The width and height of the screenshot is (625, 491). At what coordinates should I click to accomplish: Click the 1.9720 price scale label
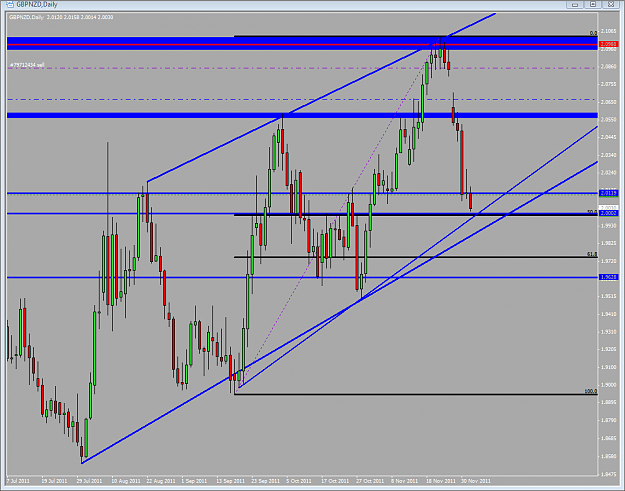pyautogui.click(x=609, y=261)
